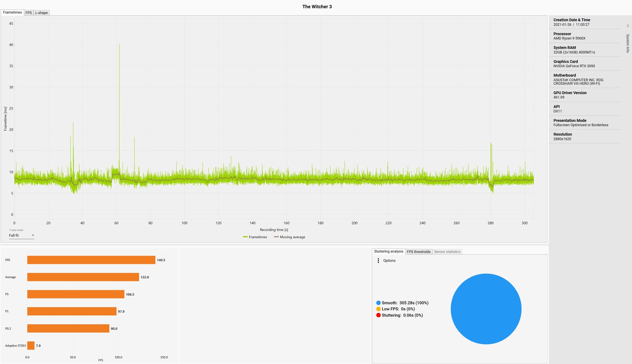Open the three-dot Options menu

tap(378, 261)
